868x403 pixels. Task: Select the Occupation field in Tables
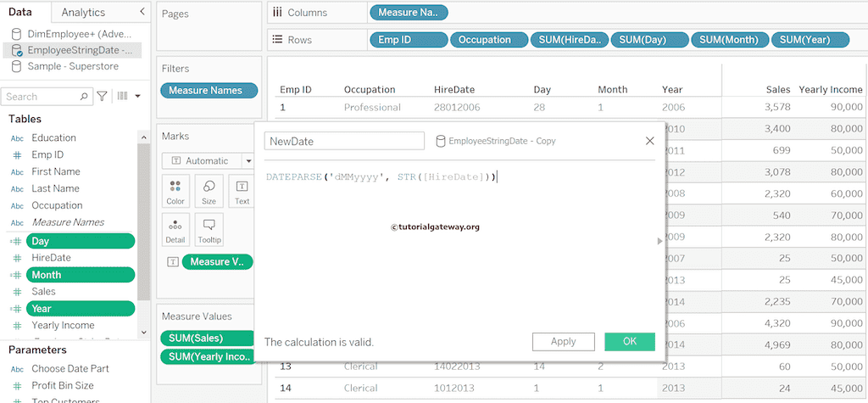(x=57, y=205)
